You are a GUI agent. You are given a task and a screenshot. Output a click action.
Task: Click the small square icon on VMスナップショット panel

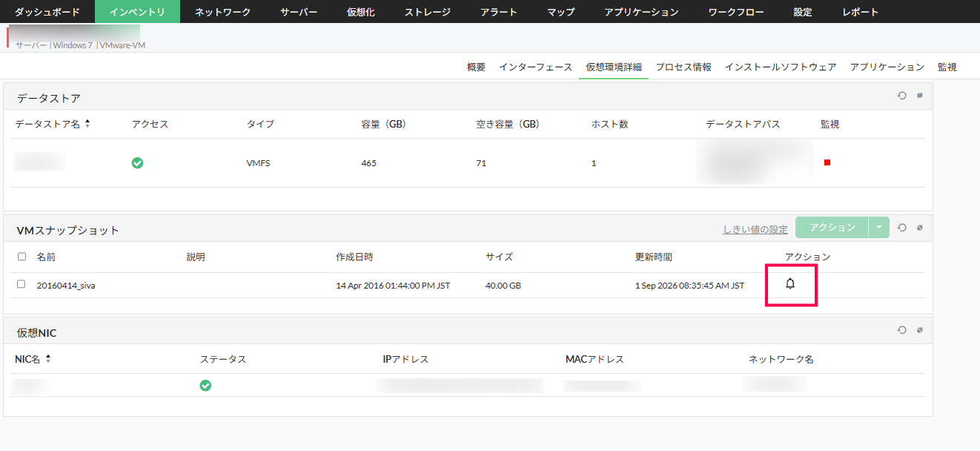click(920, 227)
